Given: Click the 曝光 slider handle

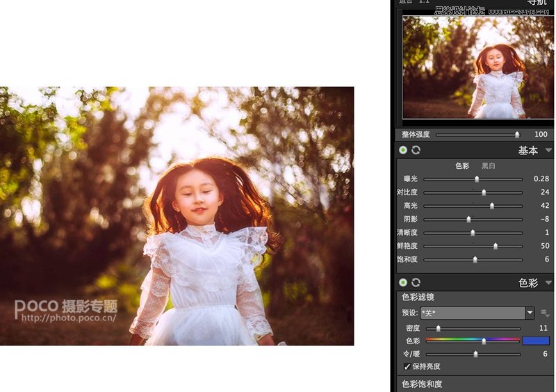Looking at the screenshot, I should point(477,179).
